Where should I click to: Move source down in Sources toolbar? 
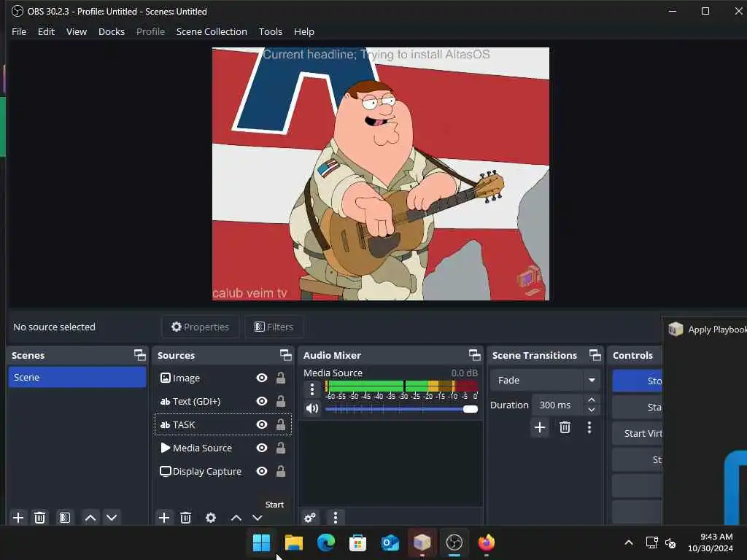point(258,518)
